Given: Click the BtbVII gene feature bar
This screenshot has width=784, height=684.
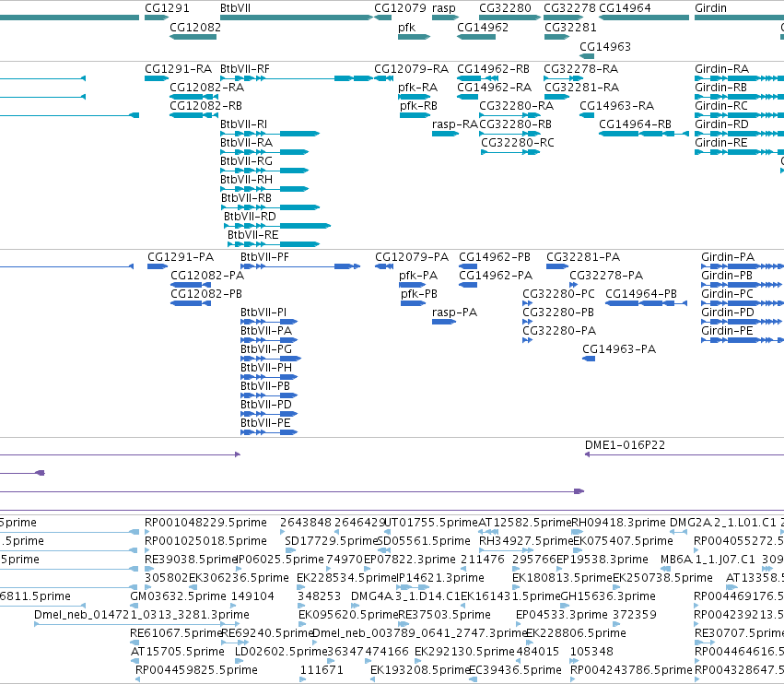Looking at the screenshot, I should pos(297,18).
